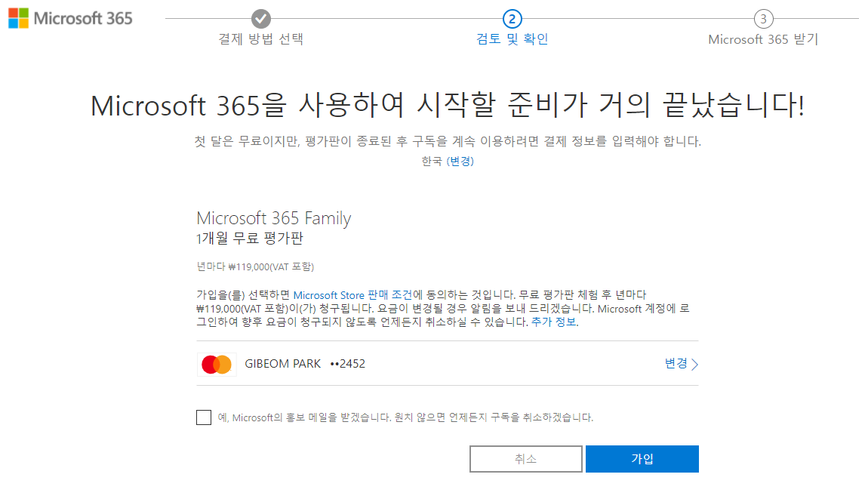Click the GIBEOM PARK ••2452 card text
Screen dimensions: 868x499
[305, 364]
